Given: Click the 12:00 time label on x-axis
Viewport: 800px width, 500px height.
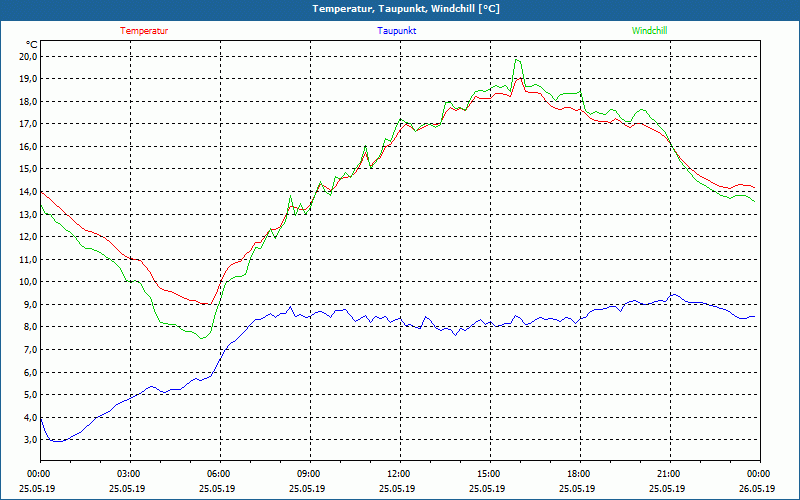Looking at the screenshot, I should point(400,474).
